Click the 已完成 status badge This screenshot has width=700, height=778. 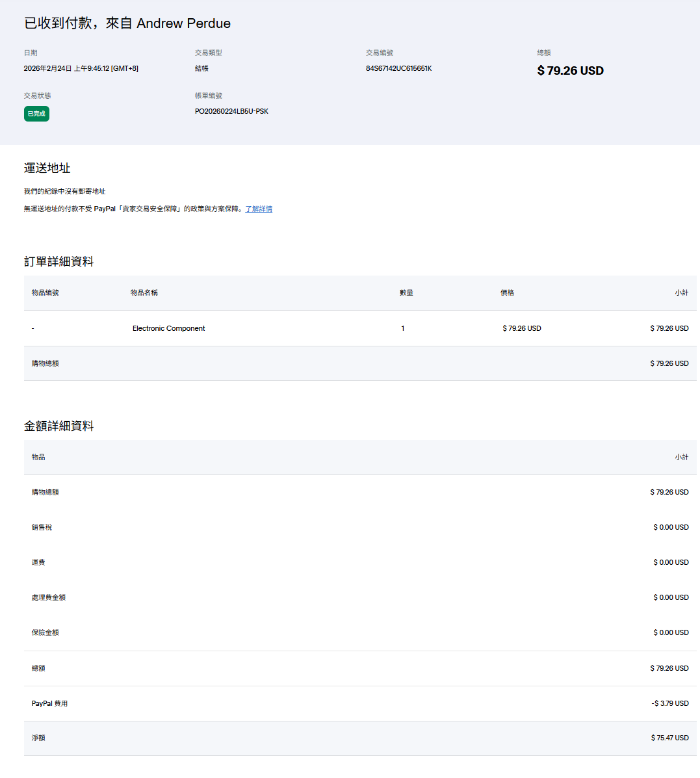[x=36, y=114]
